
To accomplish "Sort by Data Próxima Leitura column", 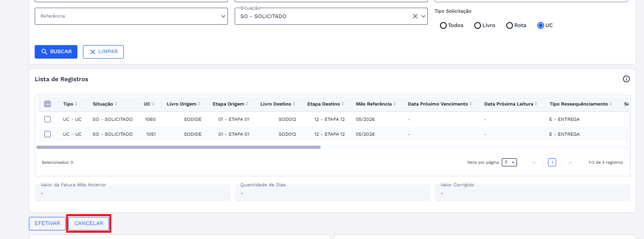I will (x=511, y=104).
